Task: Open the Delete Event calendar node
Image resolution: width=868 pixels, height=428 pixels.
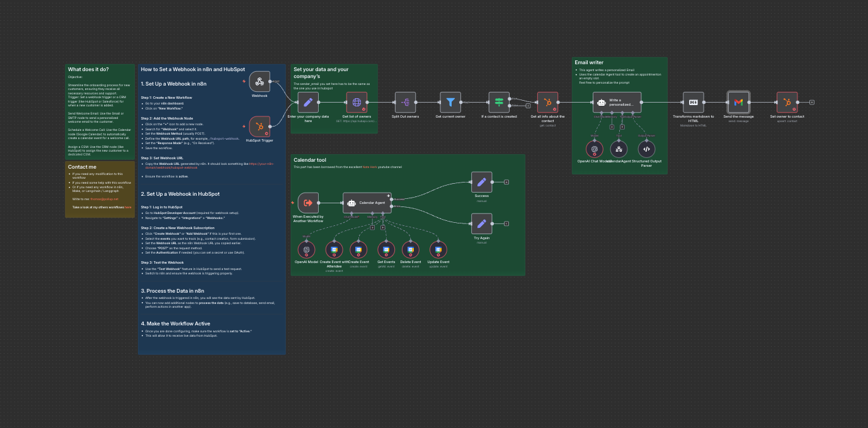Action: coord(411,250)
